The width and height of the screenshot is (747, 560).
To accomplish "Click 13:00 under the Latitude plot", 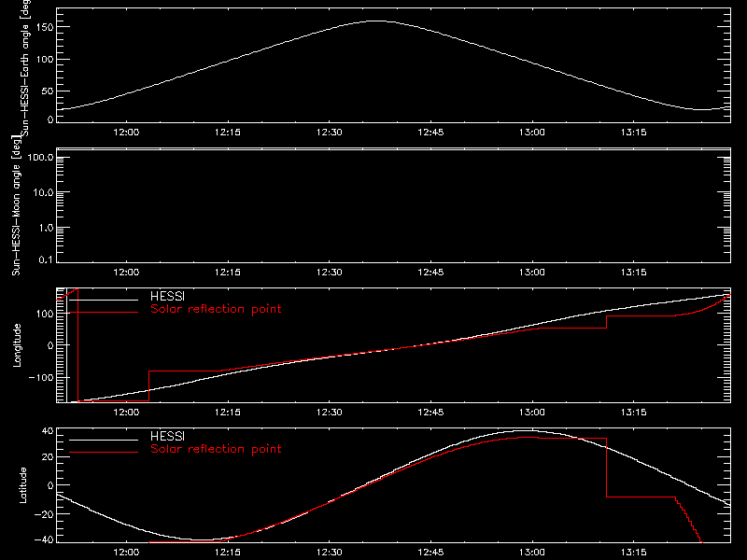I will coord(532,552).
